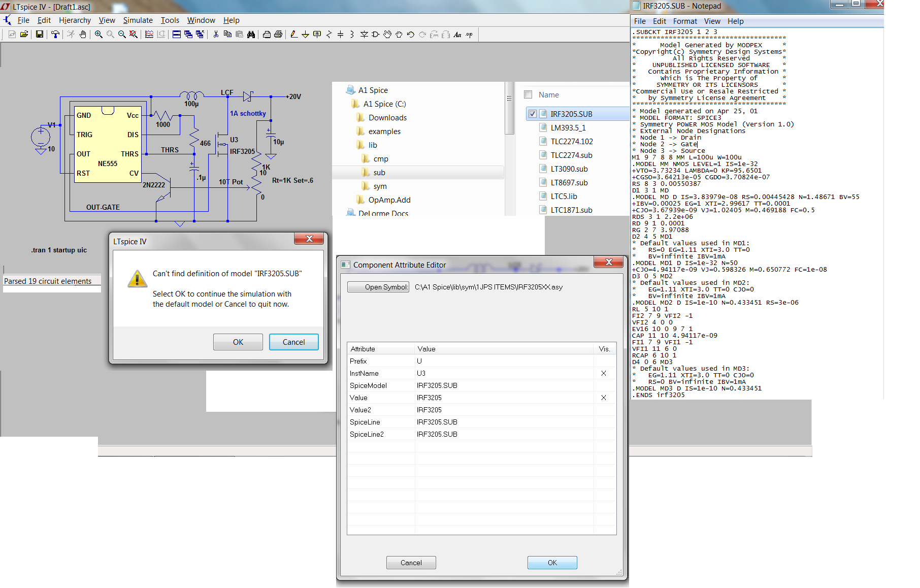Select file TLC2274.sub in list
920x588 pixels.
coord(571,155)
